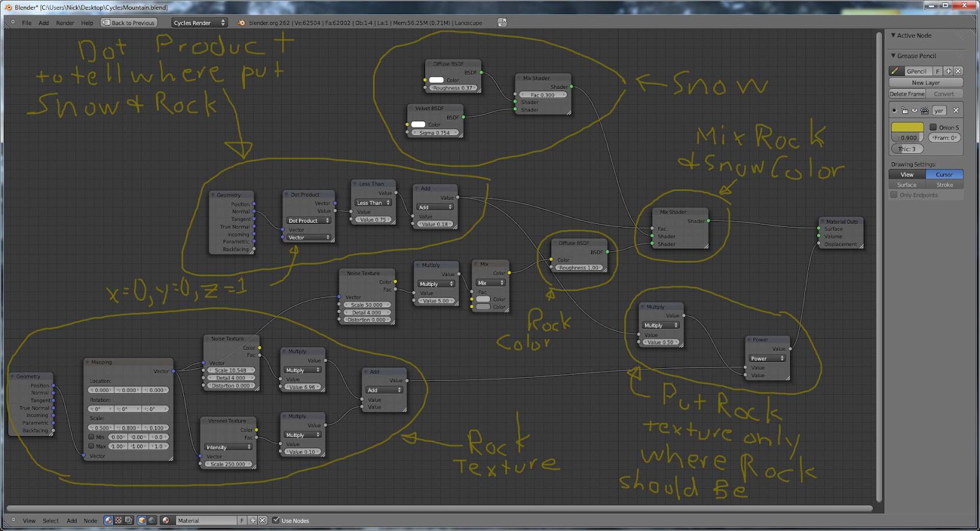Open the node editor View menu
Image resolution: width=980 pixels, height=531 pixels.
(29, 521)
